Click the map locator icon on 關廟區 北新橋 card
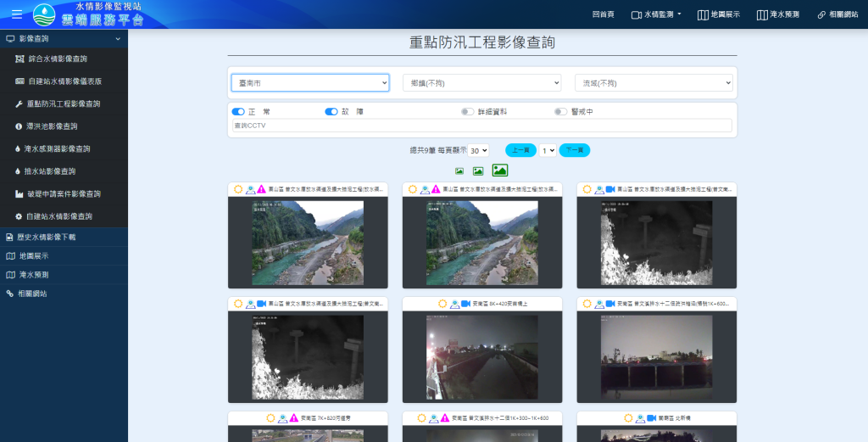The width and height of the screenshot is (868, 442). coord(641,417)
